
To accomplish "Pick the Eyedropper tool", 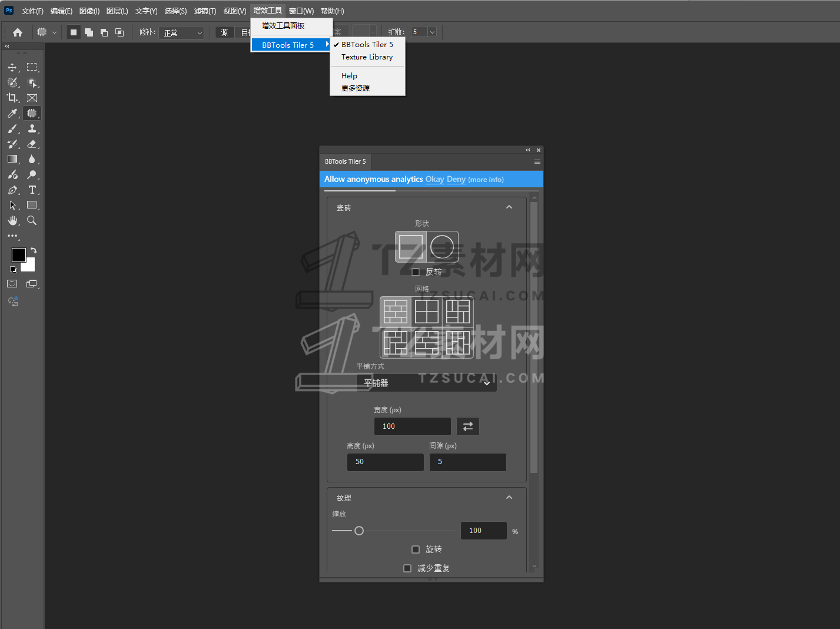I will point(12,113).
